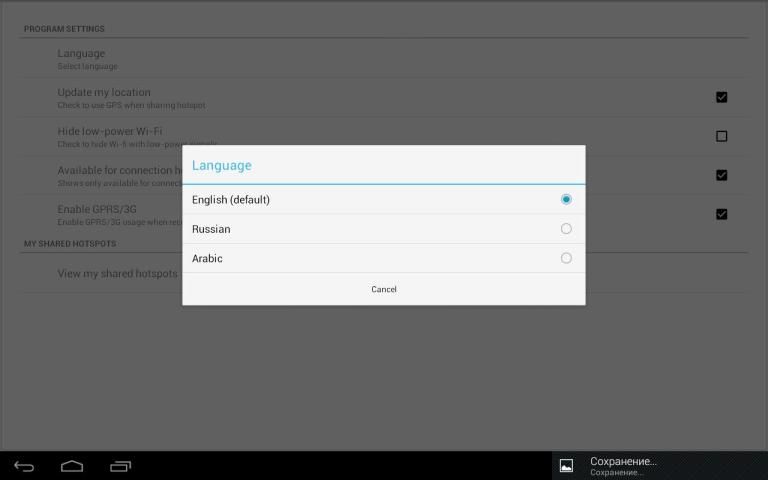Toggle the Available for connection checkbox
The image size is (768, 480).
tap(721, 175)
